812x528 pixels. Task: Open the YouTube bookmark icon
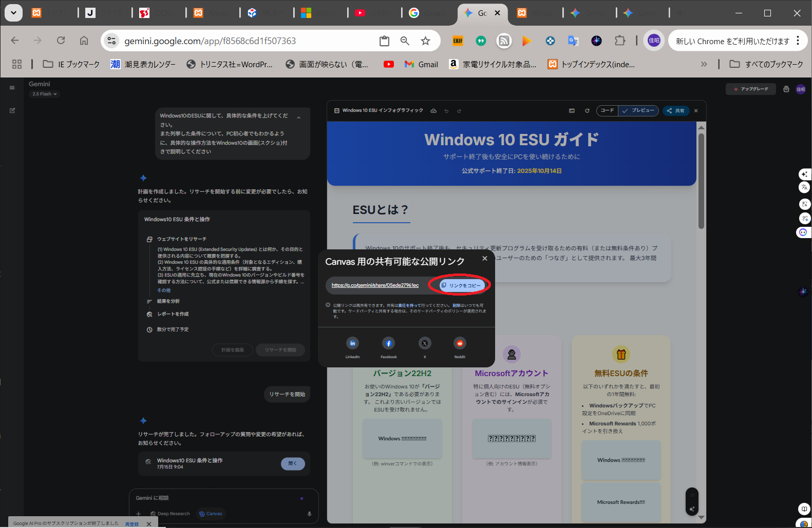[389, 64]
